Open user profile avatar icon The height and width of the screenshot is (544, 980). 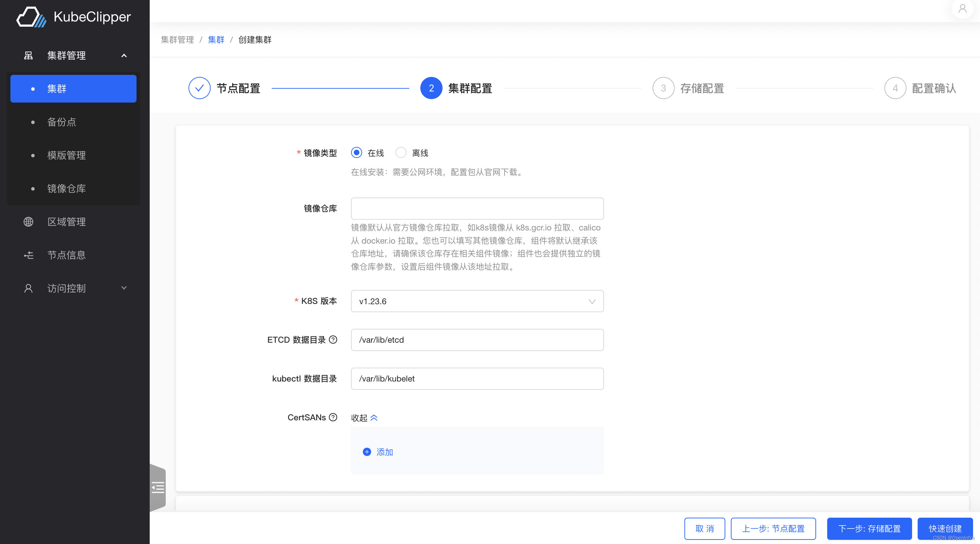[x=962, y=8]
